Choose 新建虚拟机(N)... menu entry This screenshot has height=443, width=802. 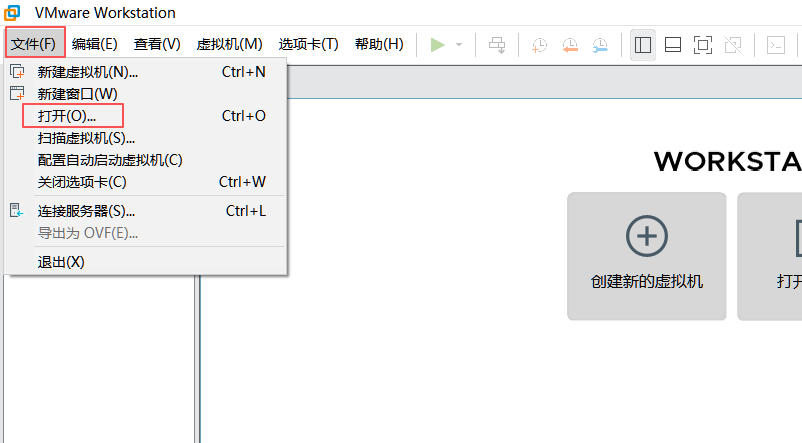(87, 72)
